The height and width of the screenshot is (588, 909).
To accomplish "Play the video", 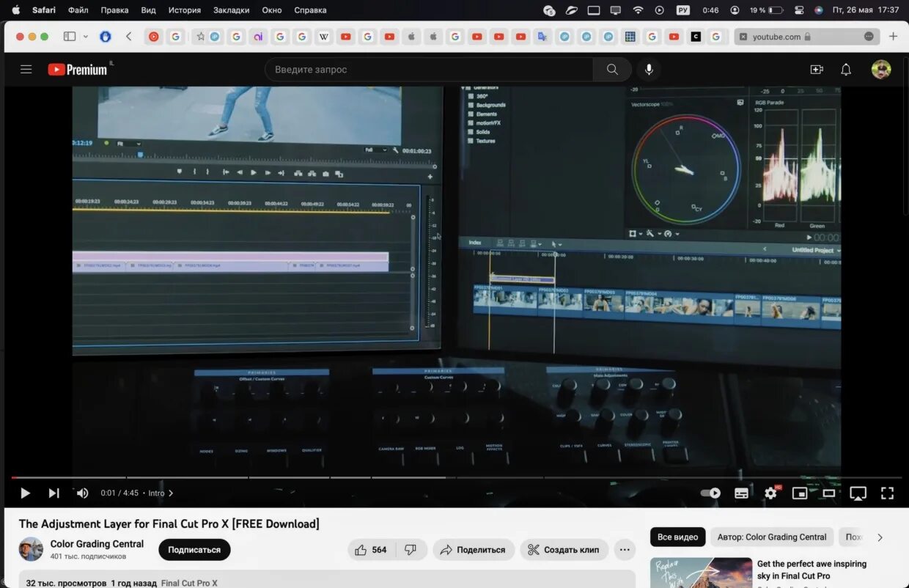I will [x=24, y=493].
